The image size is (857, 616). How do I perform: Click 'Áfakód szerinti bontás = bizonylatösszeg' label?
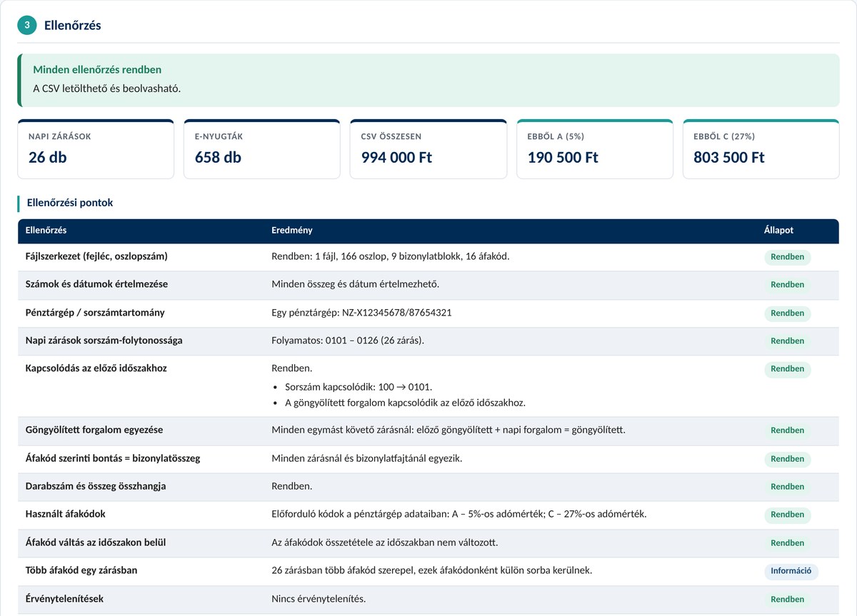tap(113, 458)
